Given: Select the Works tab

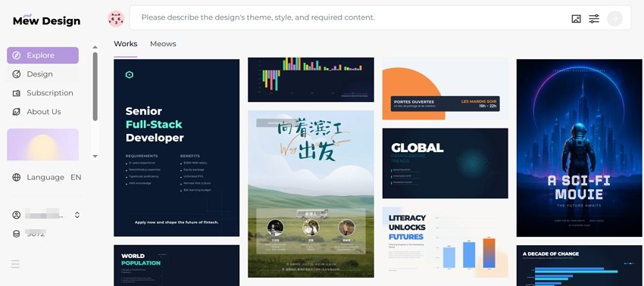Looking at the screenshot, I should (126, 44).
